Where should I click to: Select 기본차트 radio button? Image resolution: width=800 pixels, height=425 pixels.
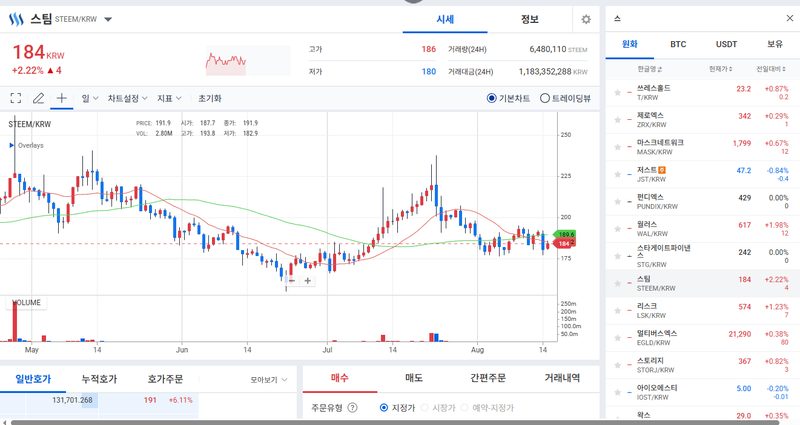[x=491, y=98]
